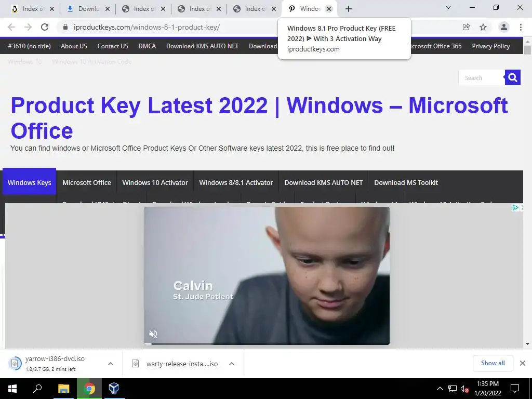Reload the current page
The height and width of the screenshot is (399, 532).
[45, 27]
